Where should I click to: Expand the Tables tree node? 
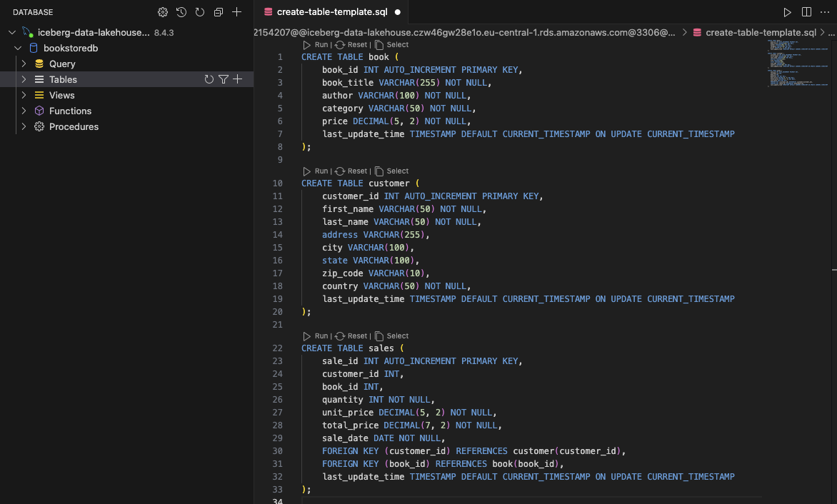(x=24, y=79)
